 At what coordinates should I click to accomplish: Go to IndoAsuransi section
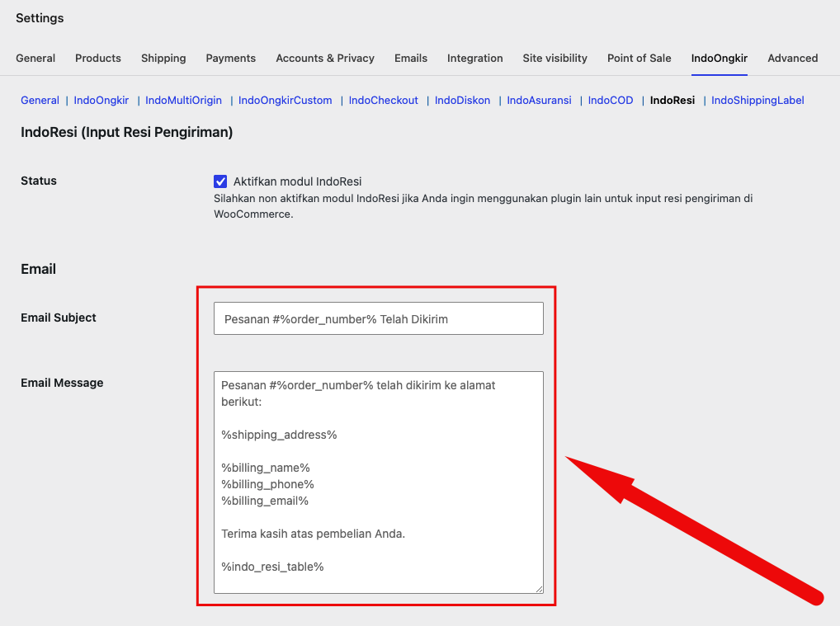coord(539,100)
